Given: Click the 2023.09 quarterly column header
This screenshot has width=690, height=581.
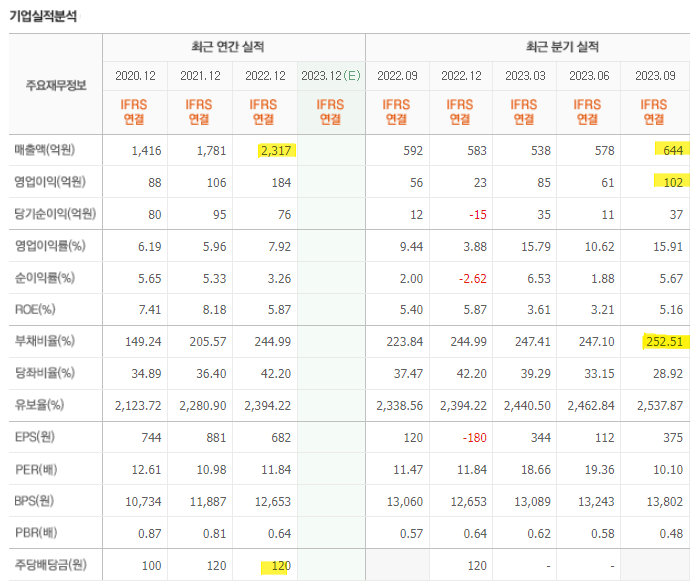Looking at the screenshot, I should [655, 76].
